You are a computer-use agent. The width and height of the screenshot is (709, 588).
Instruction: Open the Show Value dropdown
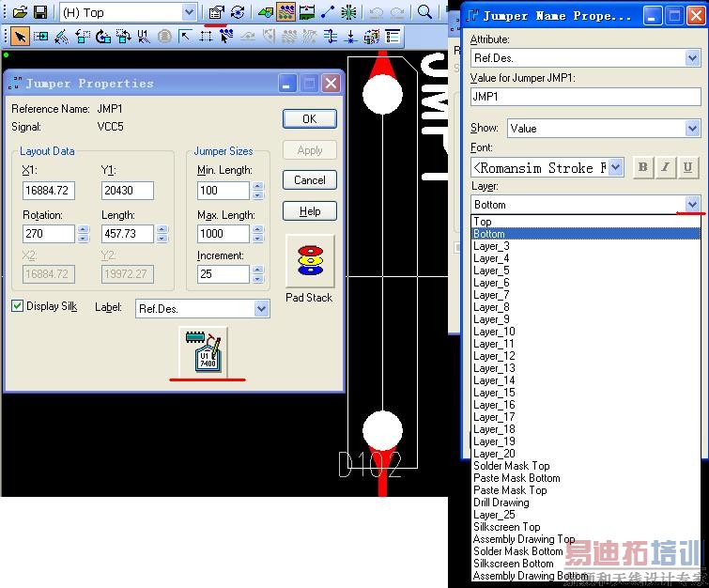pos(692,129)
